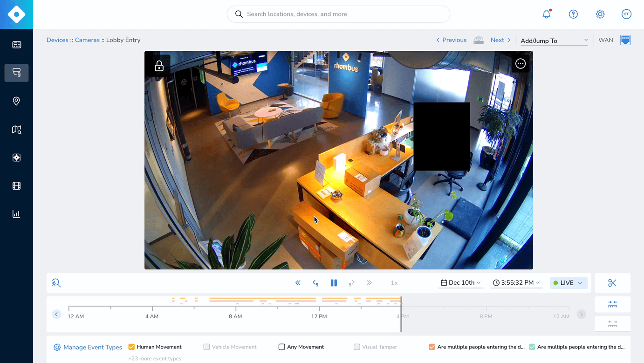Pause the video playback

pos(334,283)
